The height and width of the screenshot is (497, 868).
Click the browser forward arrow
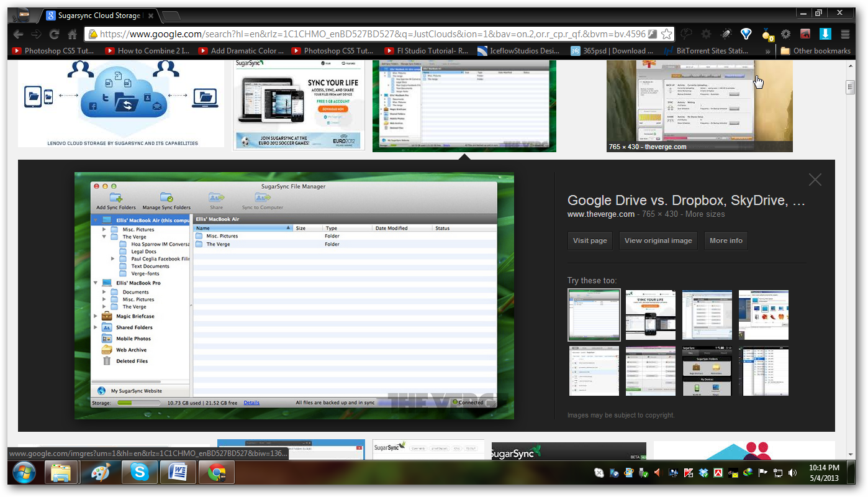coord(37,34)
